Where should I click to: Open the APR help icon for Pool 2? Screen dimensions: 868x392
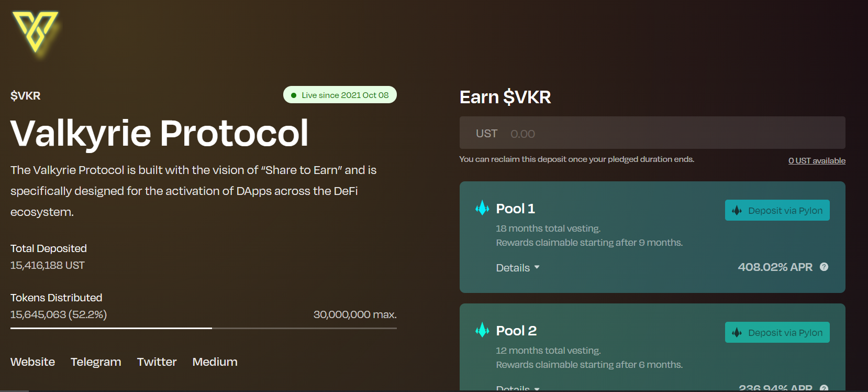[x=824, y=389]
